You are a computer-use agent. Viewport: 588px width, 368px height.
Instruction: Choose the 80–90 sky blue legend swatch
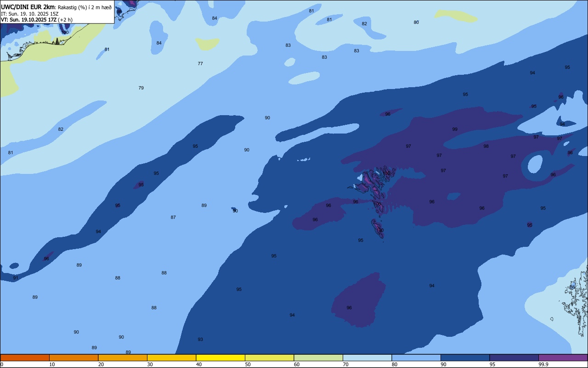pos(416,357)
